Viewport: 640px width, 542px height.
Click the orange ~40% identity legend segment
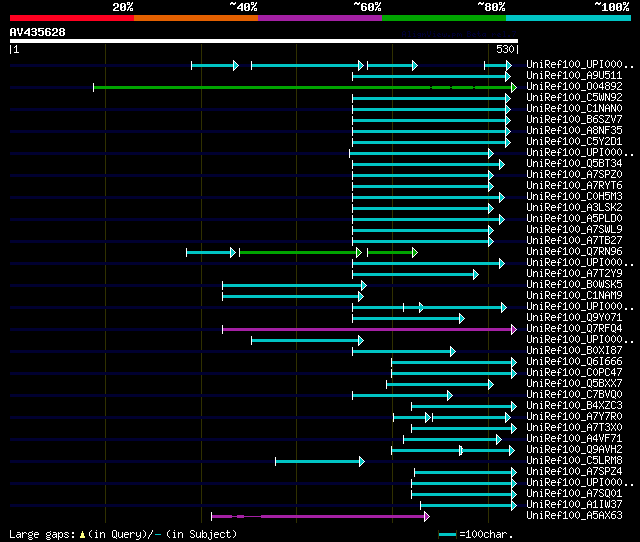click(196, 18)
